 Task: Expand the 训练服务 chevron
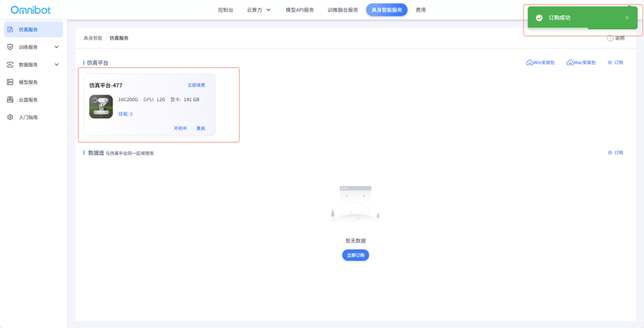pos(57,47)
